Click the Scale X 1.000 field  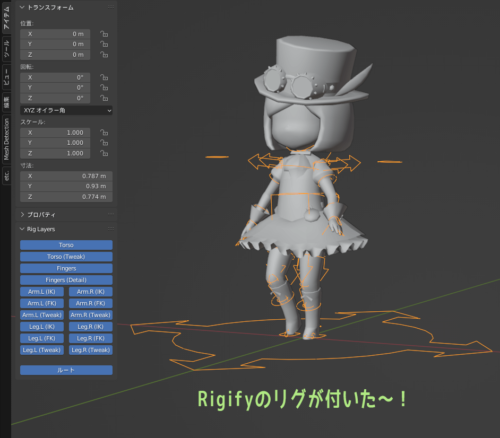point(55,133)
